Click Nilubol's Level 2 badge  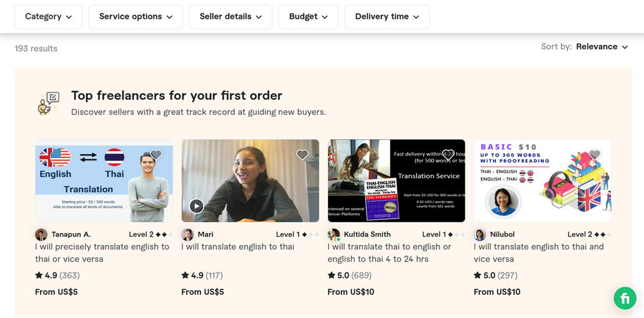coord(590,235)
